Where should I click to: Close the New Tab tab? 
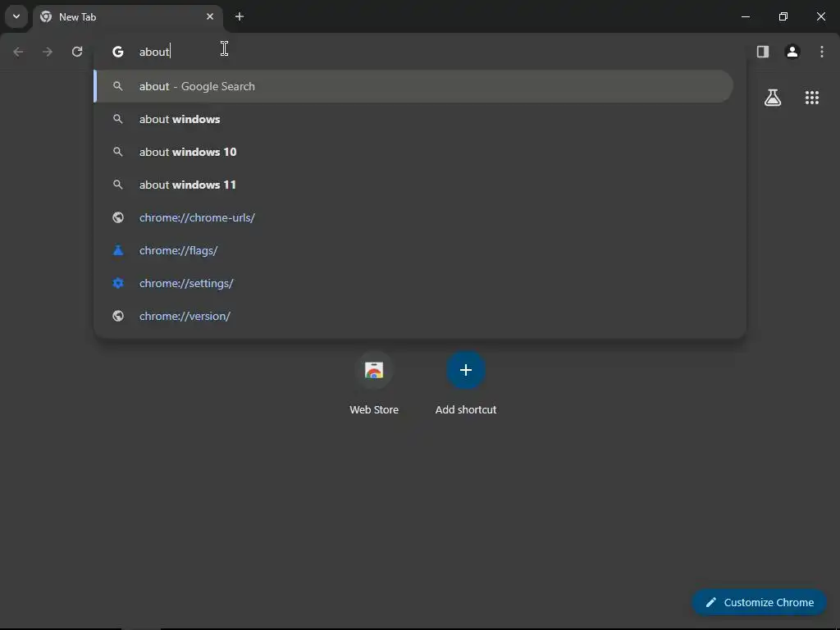pyautogui.click(x=210, y=16)
